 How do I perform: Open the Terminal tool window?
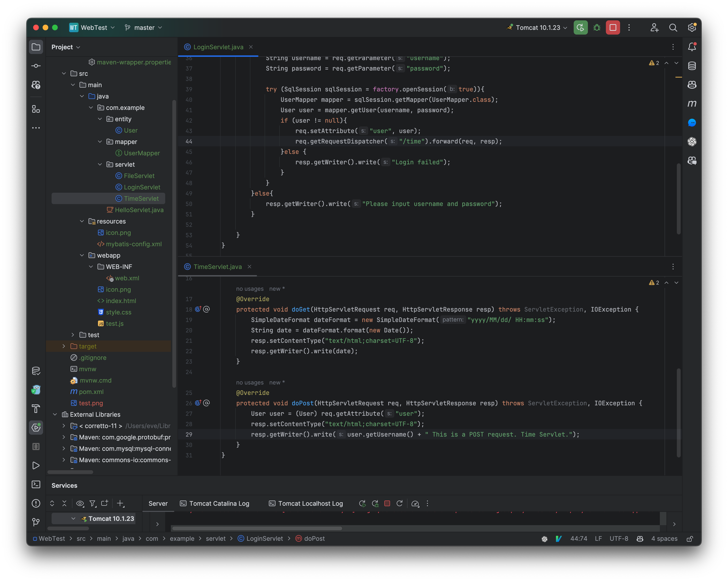pos(36,484)
